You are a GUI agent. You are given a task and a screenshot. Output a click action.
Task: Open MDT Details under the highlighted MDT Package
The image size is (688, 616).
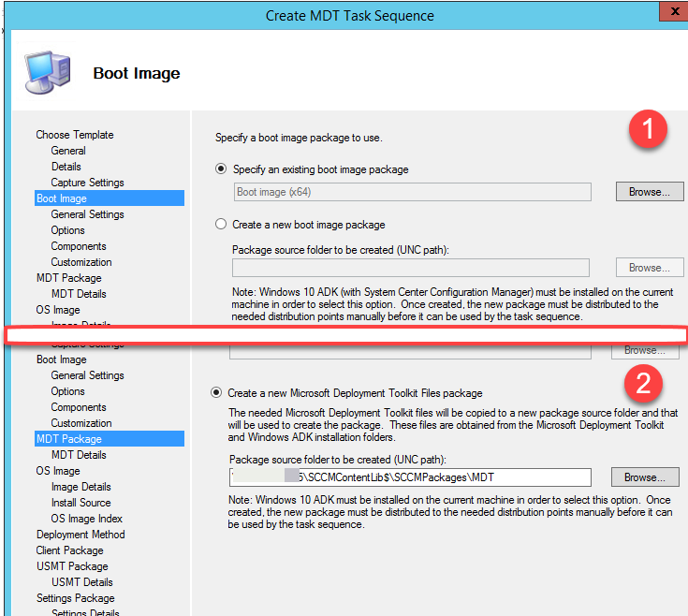tap(79, 455)
